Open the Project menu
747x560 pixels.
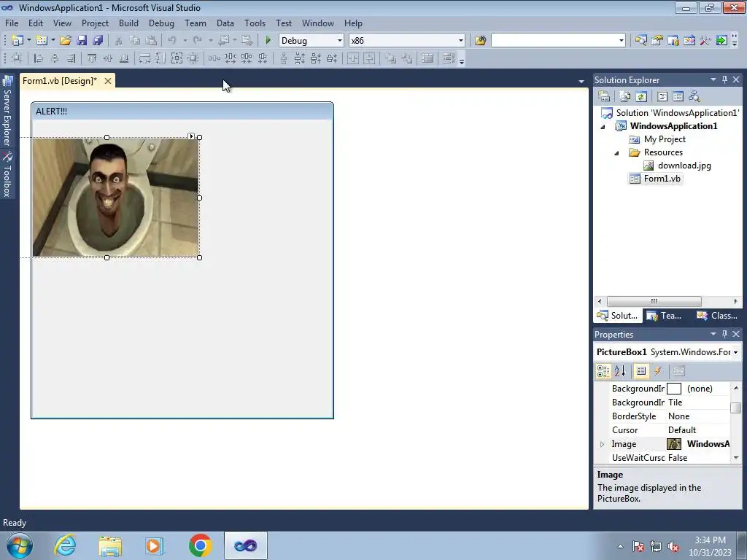[x=95, y=23]
